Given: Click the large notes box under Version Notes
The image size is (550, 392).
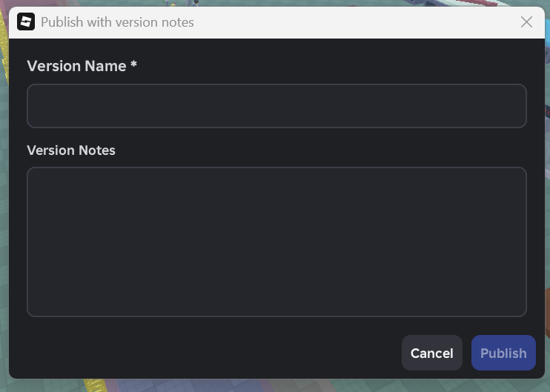Looking at the screenshot, I should tap(276, 242).
